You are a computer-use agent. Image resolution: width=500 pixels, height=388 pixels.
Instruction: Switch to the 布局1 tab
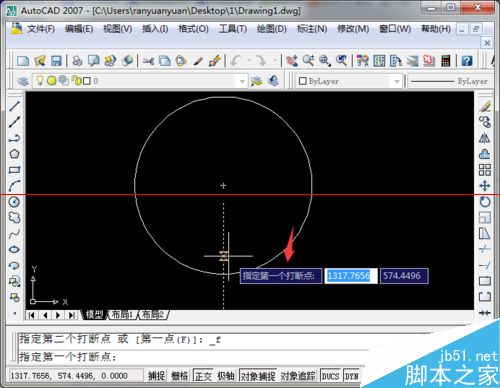pyautogui.click(x=122, y=314)
